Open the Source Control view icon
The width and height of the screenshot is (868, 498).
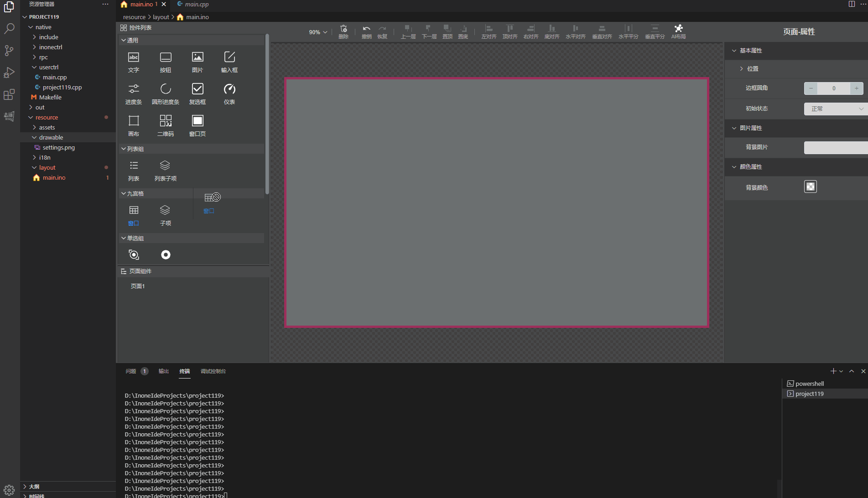point(9,51)
